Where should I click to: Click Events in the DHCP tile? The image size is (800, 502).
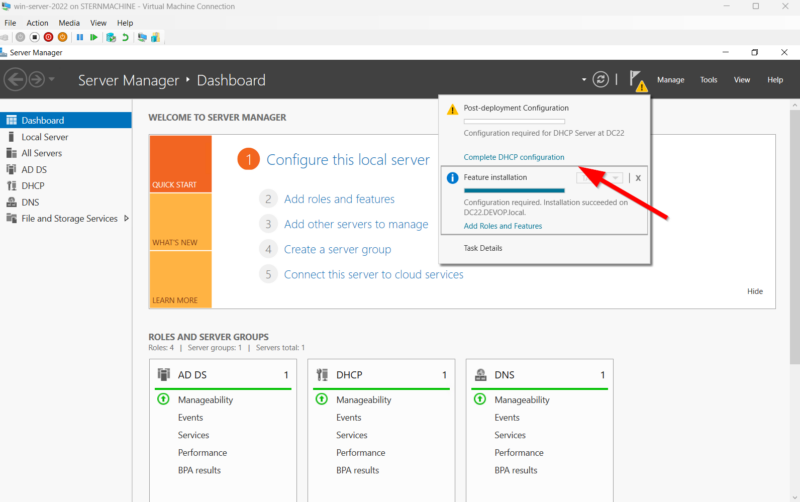pyautogui.click(x=348, y=418)
